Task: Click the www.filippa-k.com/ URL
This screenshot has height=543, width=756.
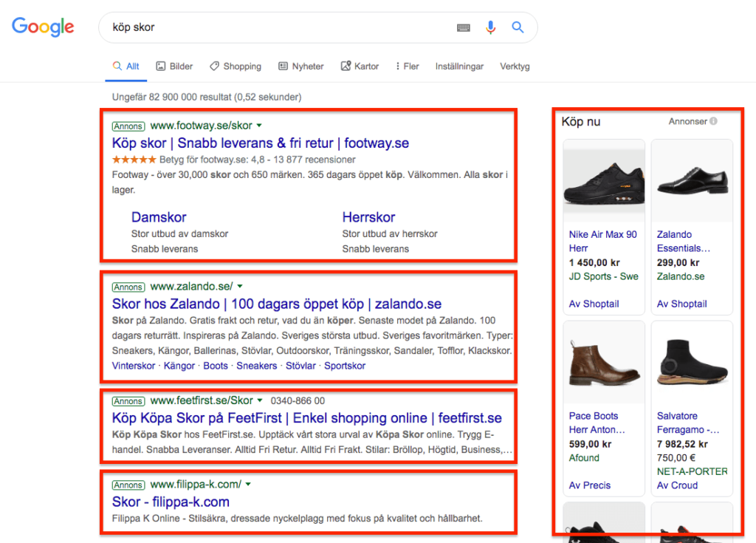Action: pos(196,484)
